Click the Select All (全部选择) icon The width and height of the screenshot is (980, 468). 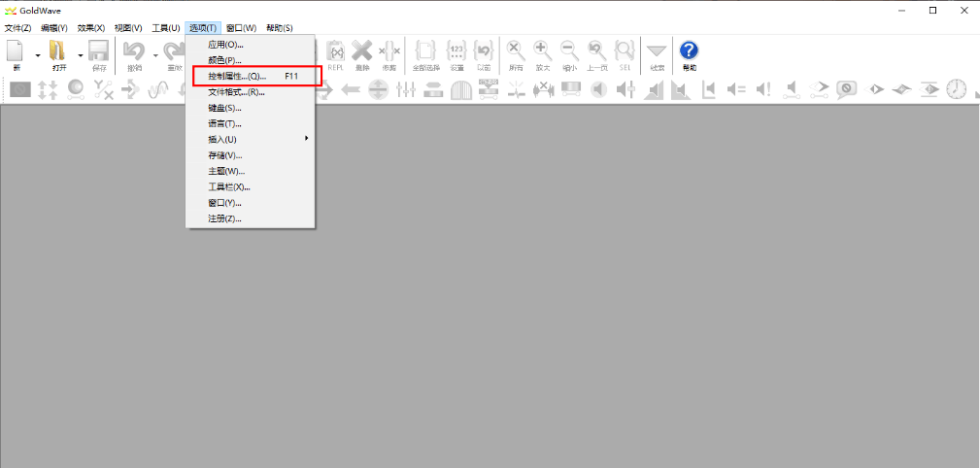425,50
